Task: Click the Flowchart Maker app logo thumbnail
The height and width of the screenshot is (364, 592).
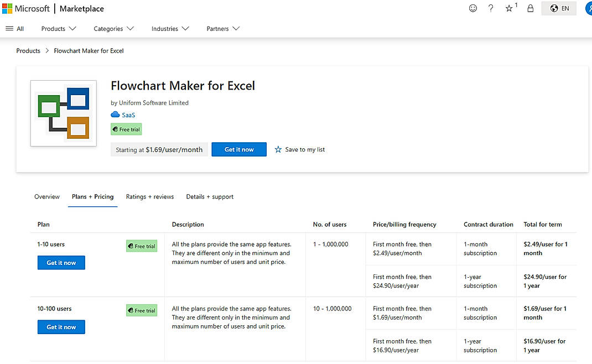Action: click(64, 113)
